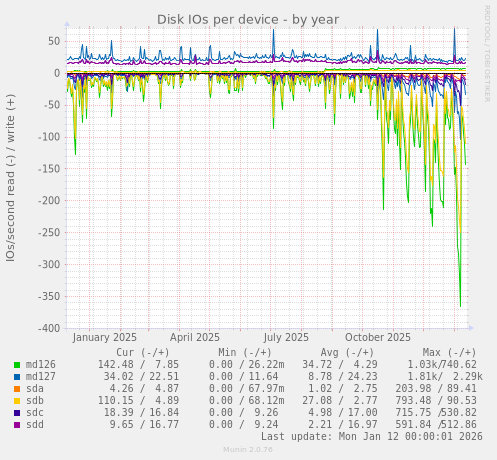Click the 'Min (-/+)' column header
The width and height of the screenshot is (497, 460).
[245, 353]
